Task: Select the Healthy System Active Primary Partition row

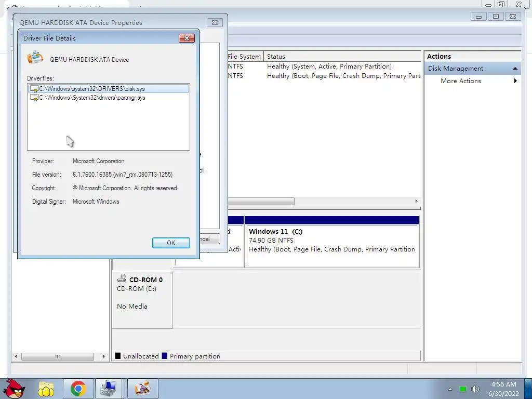Action: 324,66
